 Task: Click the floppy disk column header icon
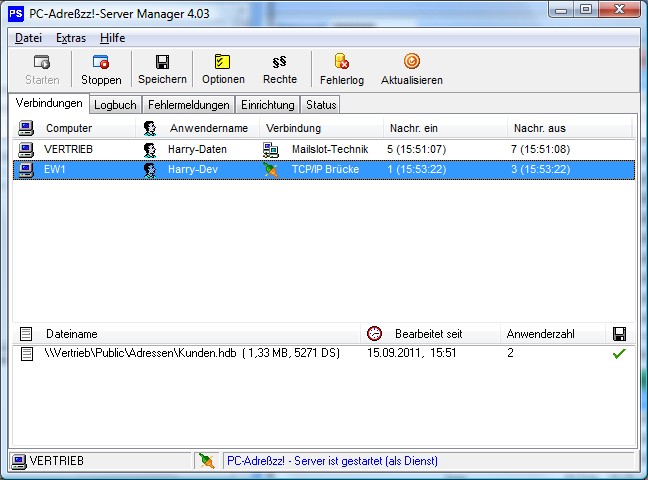[619, 334]
